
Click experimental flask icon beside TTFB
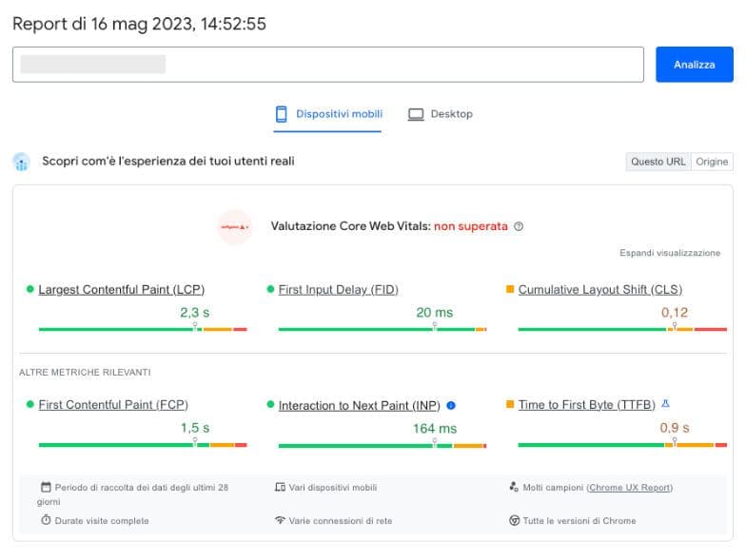tap(665, 403)
